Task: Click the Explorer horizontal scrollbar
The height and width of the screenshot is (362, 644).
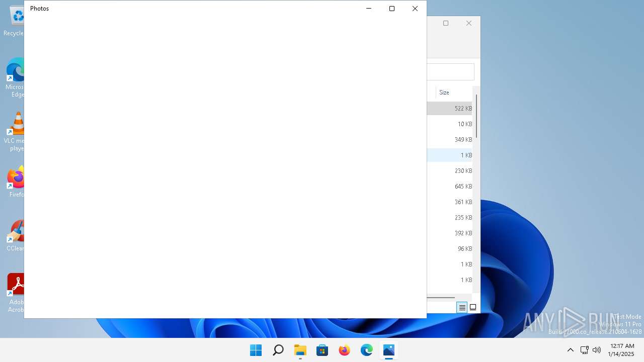Action: (441, 297)
